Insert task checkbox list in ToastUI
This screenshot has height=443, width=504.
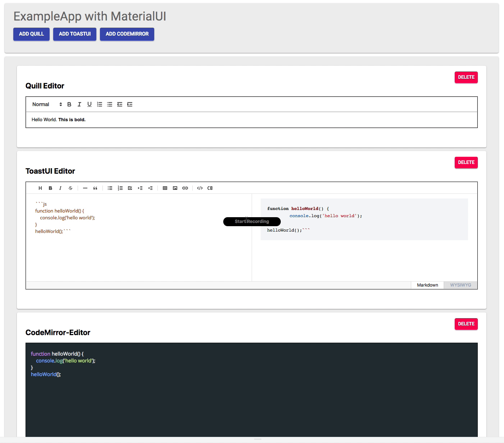(x=130, y=188)
